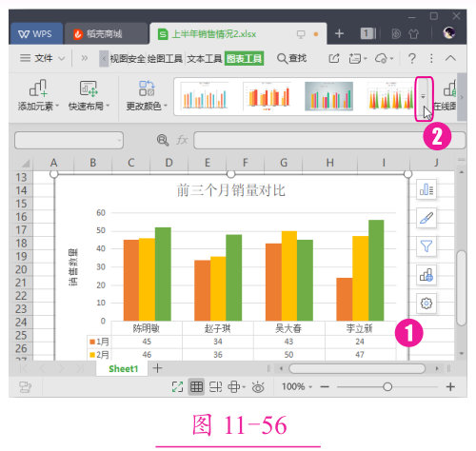Image resolution: width=476 pixels, height=451 pixels.
Task: Add a new sheet with plus
Action: [x=157, y=368]
